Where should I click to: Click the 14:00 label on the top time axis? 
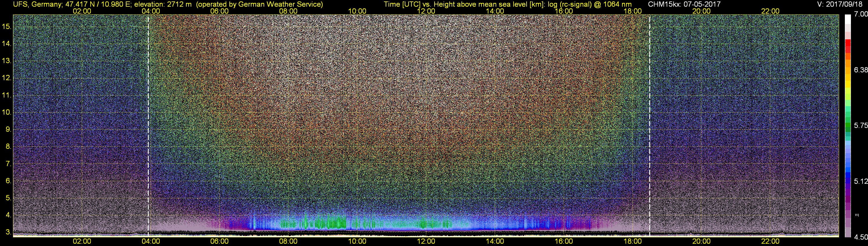click(495, 11)
